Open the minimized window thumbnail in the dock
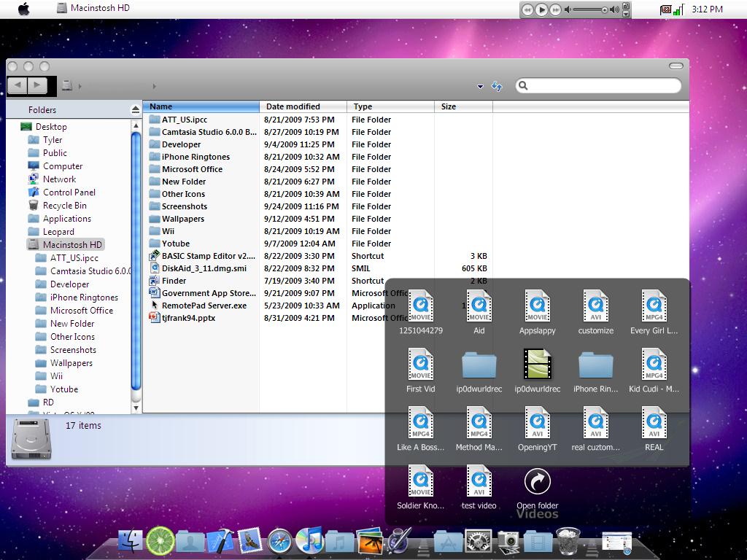 tap(617, 543)
